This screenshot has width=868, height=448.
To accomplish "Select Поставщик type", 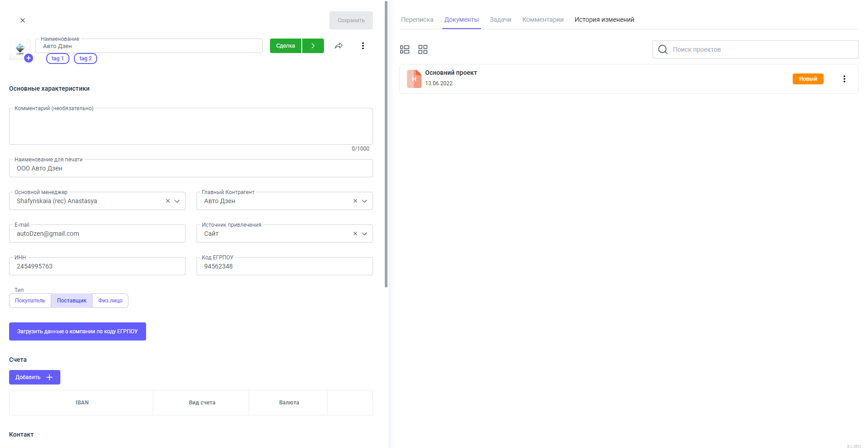I will [x=72, y=301].
